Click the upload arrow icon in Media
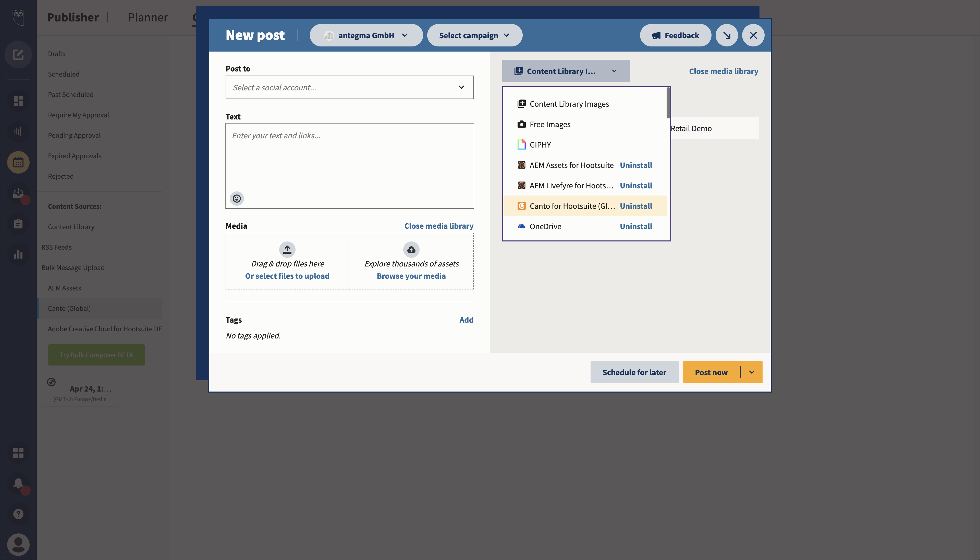Screen dimensions: 980x560 point(287,250)
